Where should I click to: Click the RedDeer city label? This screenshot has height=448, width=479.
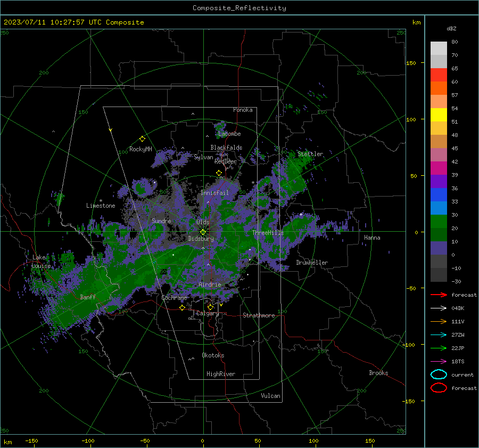pyautogui.click(x=226, y=161)
